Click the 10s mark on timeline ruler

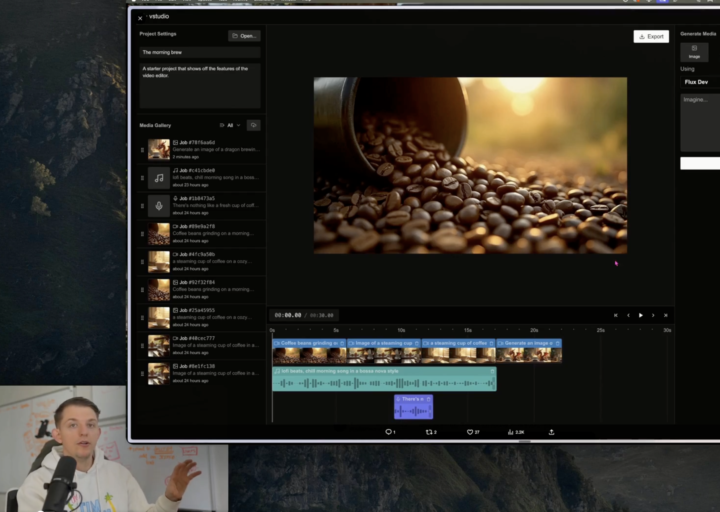[x=401, y=330]
